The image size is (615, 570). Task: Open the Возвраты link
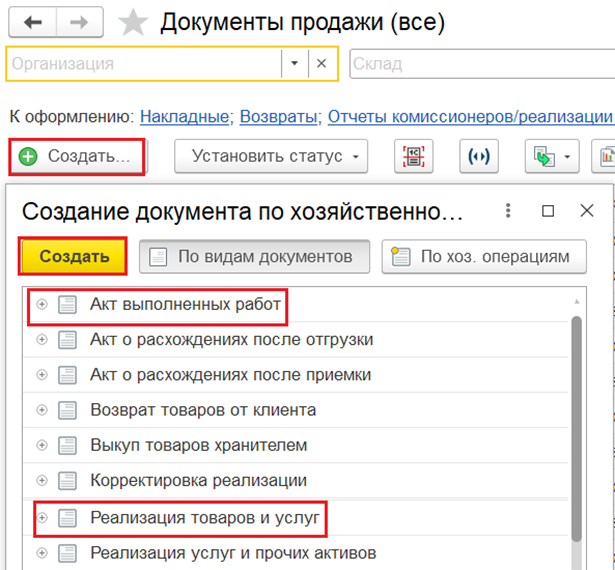tap(278, 117)
